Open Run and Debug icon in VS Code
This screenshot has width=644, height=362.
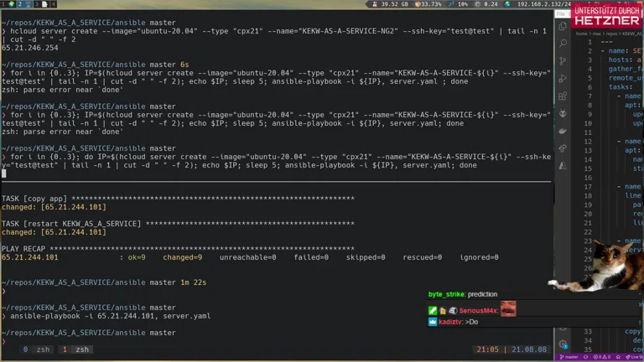(x=563, y=79)
